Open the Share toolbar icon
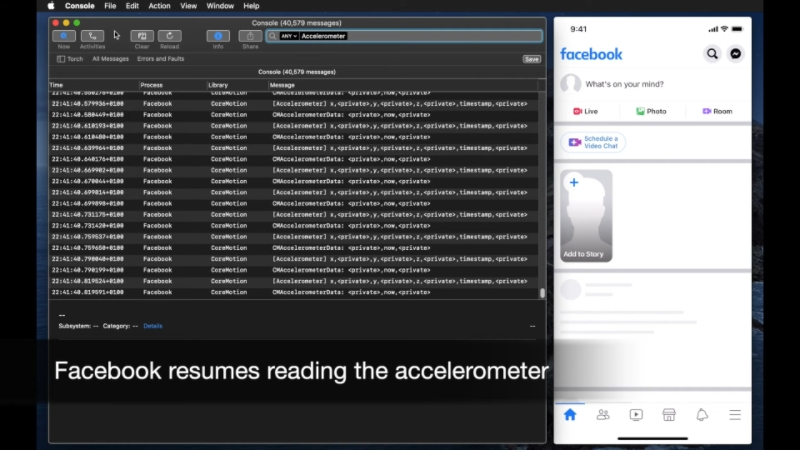Viewport: 800px width, 450px height. tap(250, 36)
